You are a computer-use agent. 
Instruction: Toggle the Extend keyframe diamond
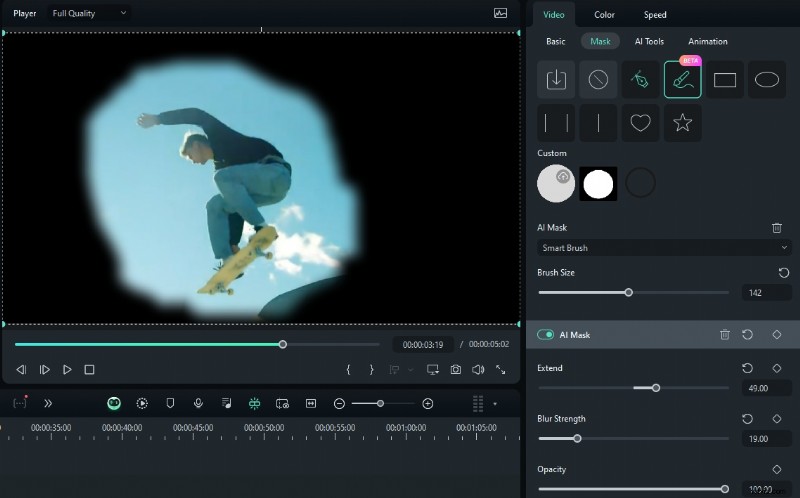click(x=777, y=368)
